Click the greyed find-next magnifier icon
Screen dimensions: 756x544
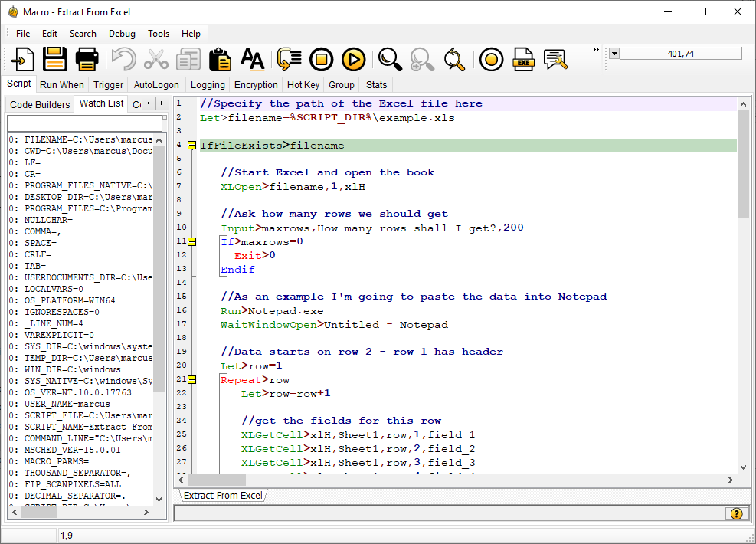pos(422,59)
